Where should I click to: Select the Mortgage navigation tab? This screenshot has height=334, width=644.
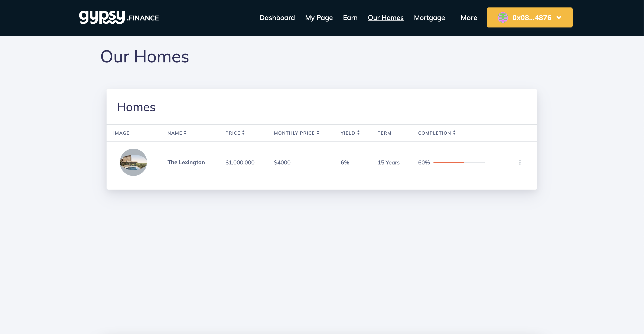coord(429,17)
